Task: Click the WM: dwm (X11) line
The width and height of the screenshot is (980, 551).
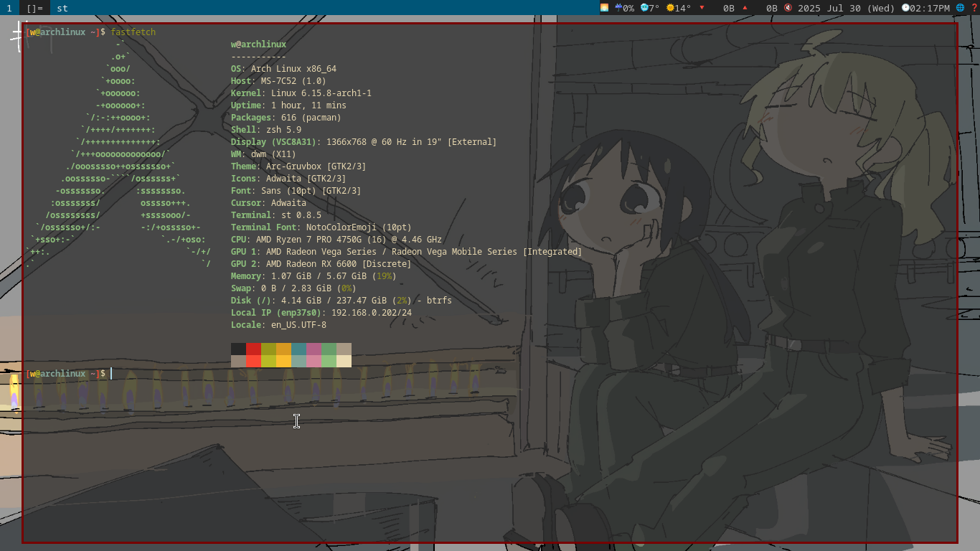Action: point(263,154)
